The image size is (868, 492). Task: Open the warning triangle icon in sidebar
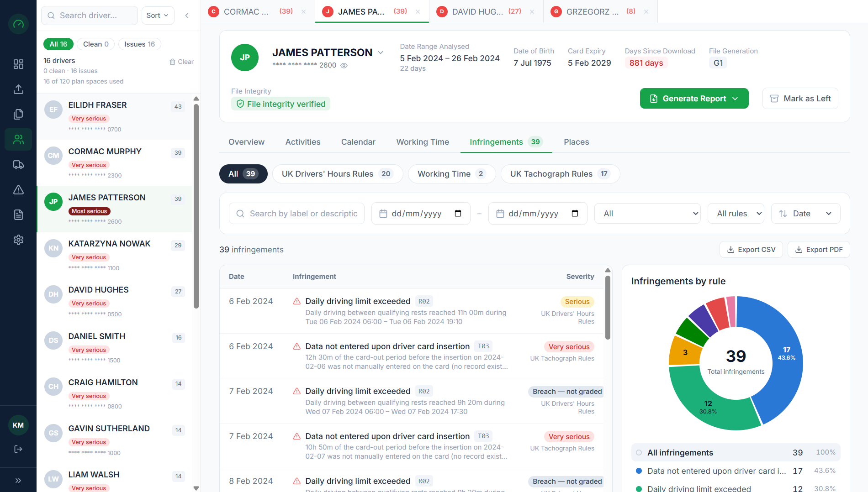18,189
